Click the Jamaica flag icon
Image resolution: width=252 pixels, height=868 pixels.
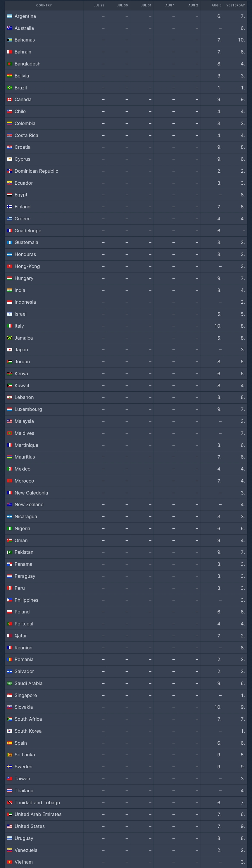pos(10,338)
